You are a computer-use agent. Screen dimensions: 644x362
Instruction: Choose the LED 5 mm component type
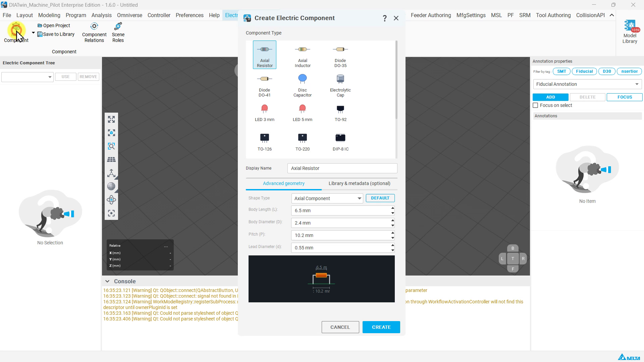pos(303,113)
